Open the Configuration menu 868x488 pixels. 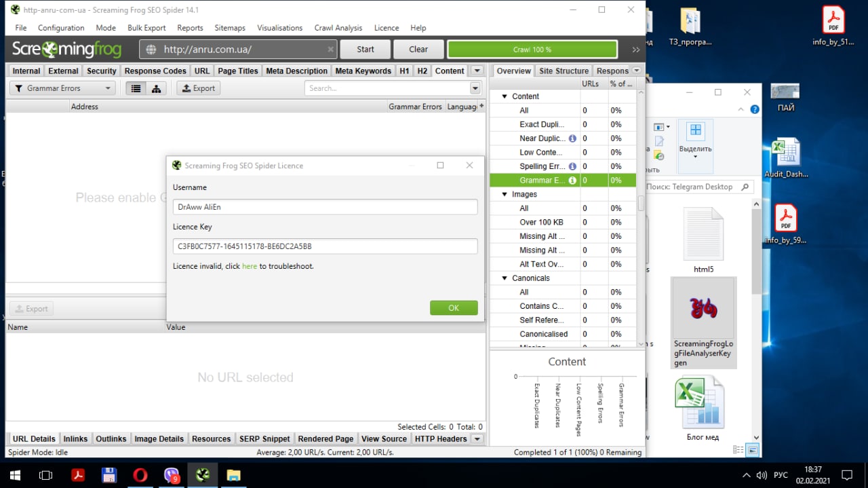point(61,28)
